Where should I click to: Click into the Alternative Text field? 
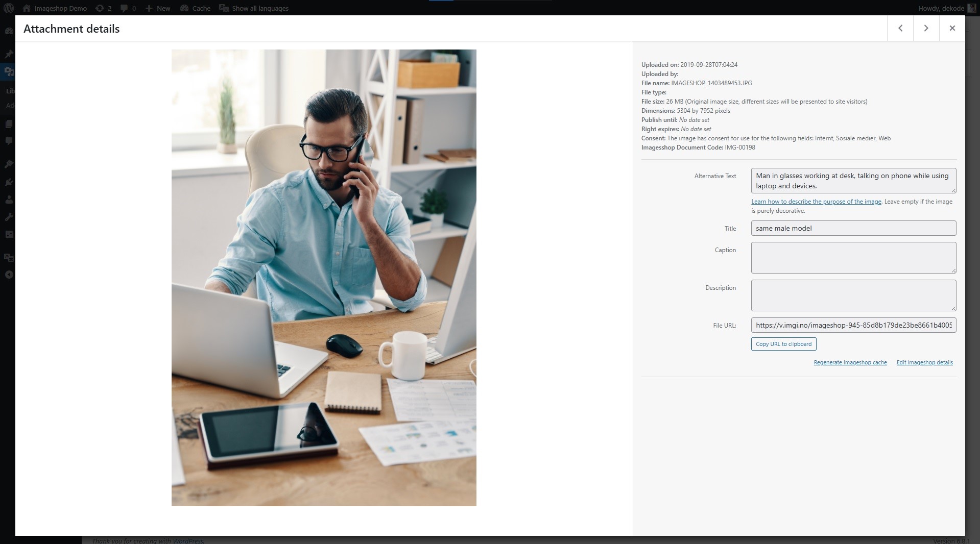[853, 181]
